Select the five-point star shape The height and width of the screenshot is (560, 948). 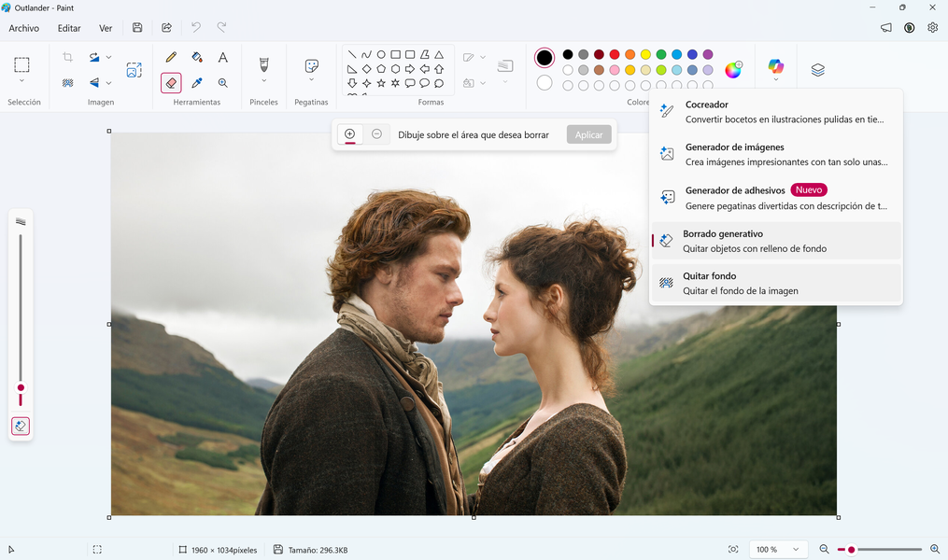pos(381,83)
